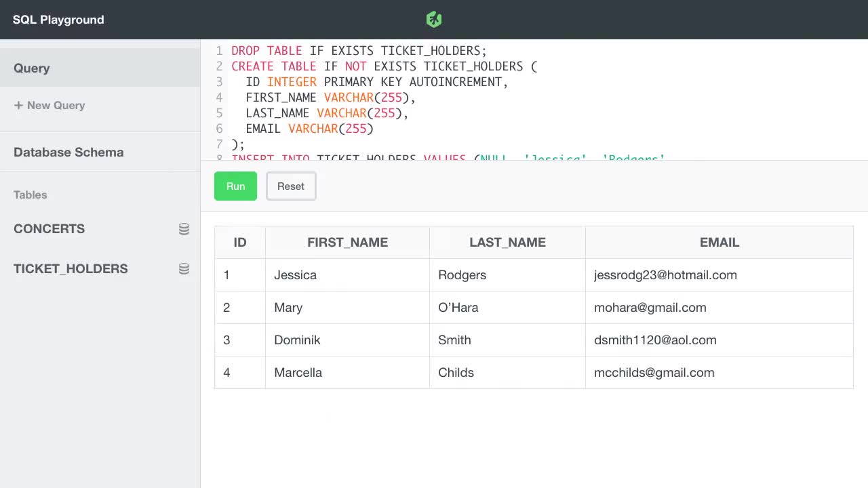Open the Database Schema section

[68, 152]
